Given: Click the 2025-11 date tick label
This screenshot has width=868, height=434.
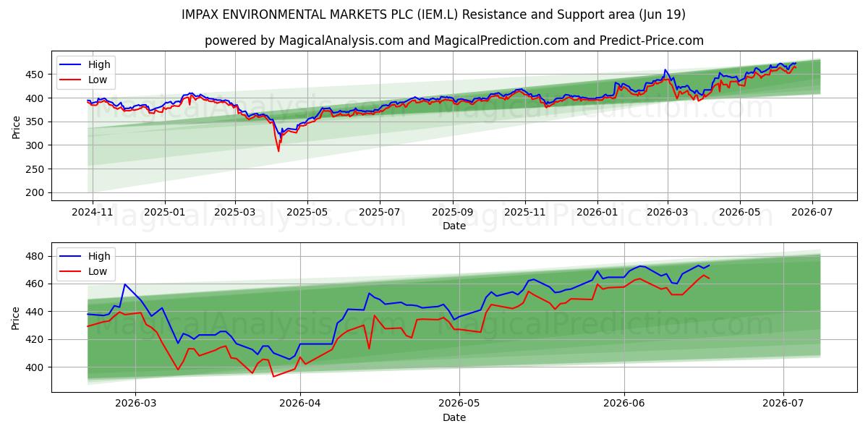Looking at the screenshot, I should (x=525, y=213).
